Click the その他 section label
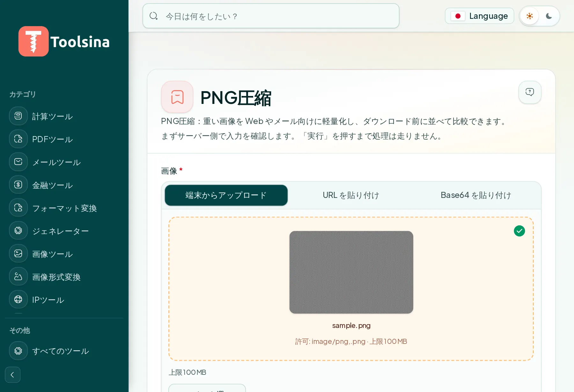 tap(19, 330)
